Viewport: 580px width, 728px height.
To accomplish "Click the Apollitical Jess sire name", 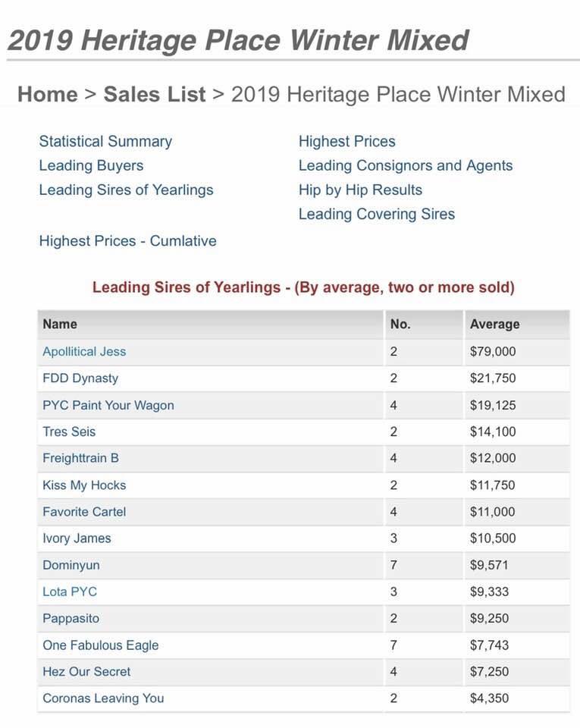I will 84,352.
